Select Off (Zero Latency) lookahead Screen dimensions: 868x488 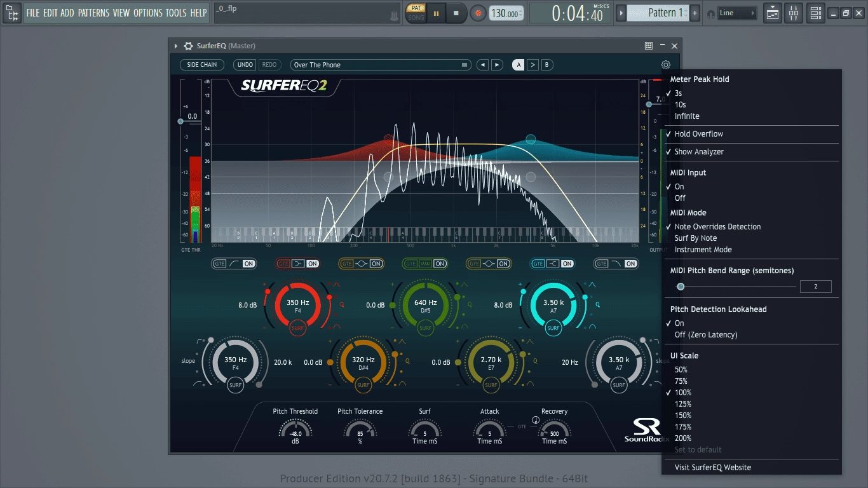(x=752, y=335)
